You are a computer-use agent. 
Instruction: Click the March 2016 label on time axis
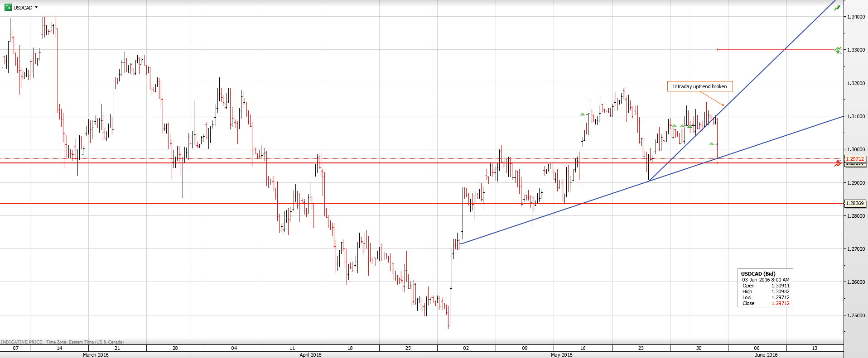point(96,355)
